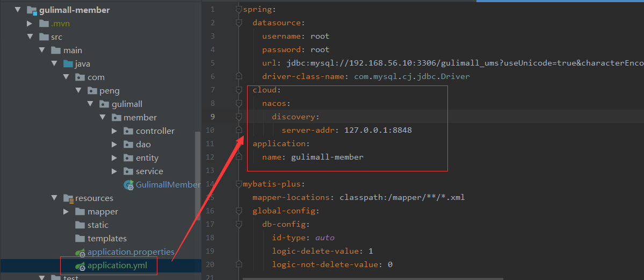Click the static folder icon
Screen dimensions: 644x280
click(x=80, y=225)
